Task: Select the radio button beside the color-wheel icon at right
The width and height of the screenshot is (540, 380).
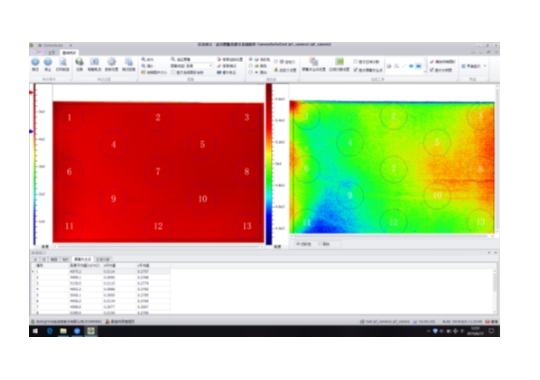Action: click(x=276, y=62)
